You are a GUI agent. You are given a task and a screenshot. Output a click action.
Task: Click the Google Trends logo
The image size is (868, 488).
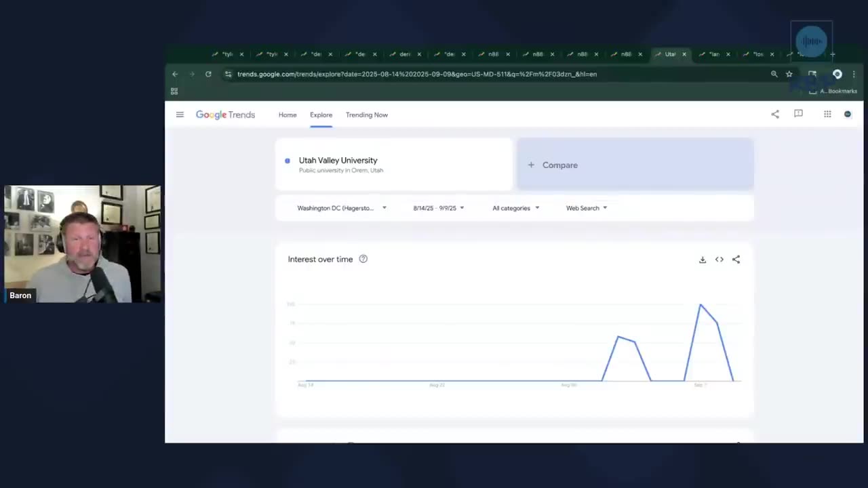(x=225, y=115)
